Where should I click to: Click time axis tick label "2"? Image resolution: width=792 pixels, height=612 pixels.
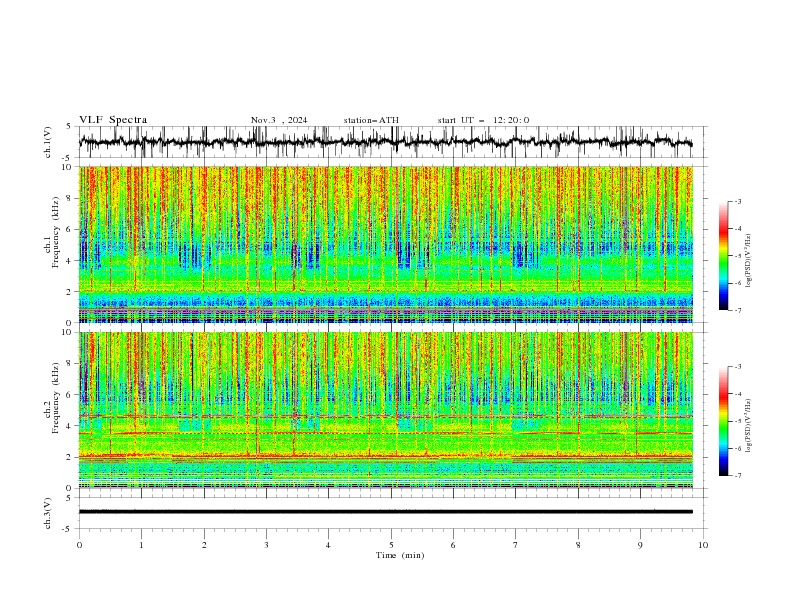(x=204, y=545)
